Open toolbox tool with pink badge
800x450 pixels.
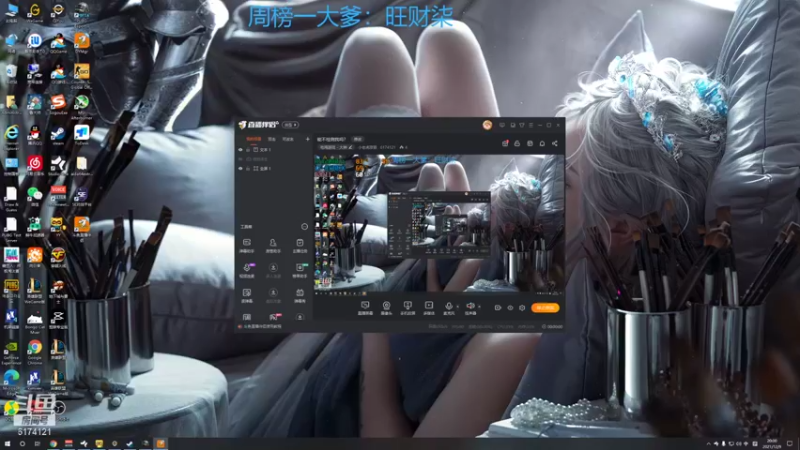[x=274, y=317]
